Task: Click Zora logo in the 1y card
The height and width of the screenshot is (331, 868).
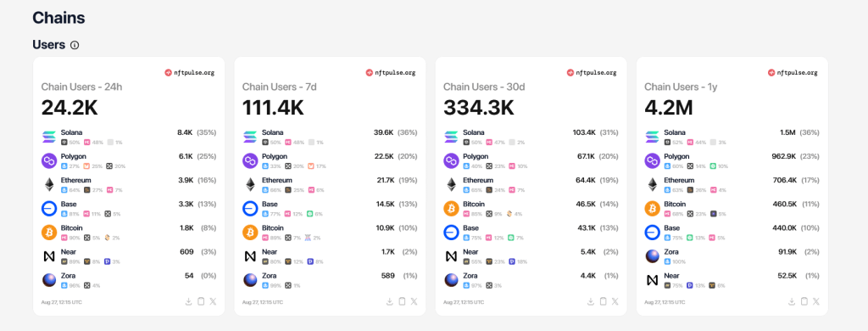Action: click(653, 256)
